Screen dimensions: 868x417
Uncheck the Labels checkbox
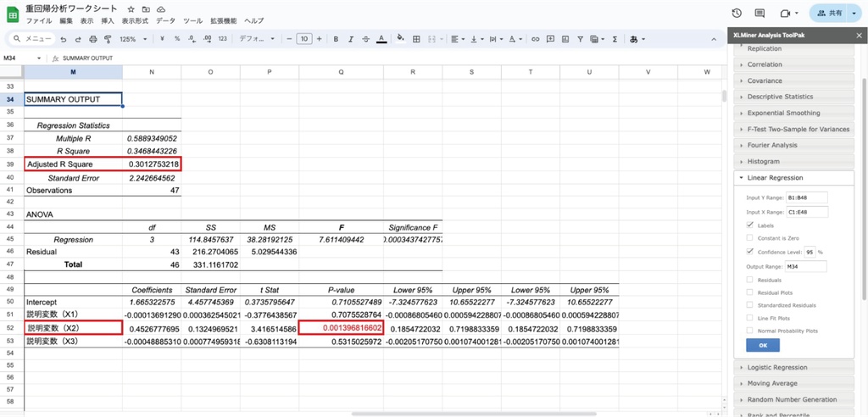(749, 225)
